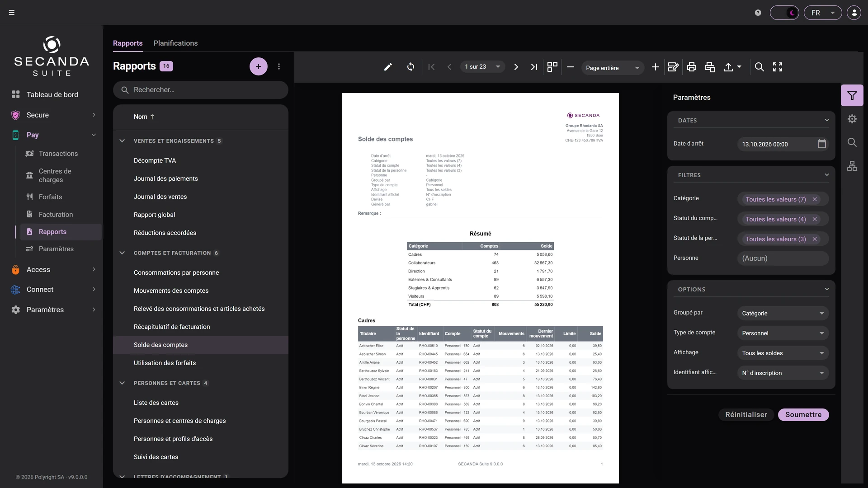This screenshot has height=488, width=868.
Task: Add a new report with plus button
Action: 258,66
